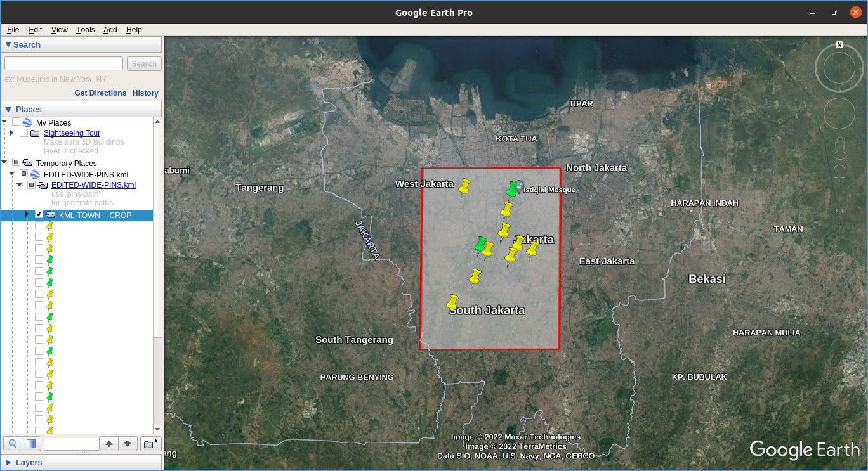The image size is (868, 471).
Task: Open Get Directions link
Action: (x=100, y=93)
